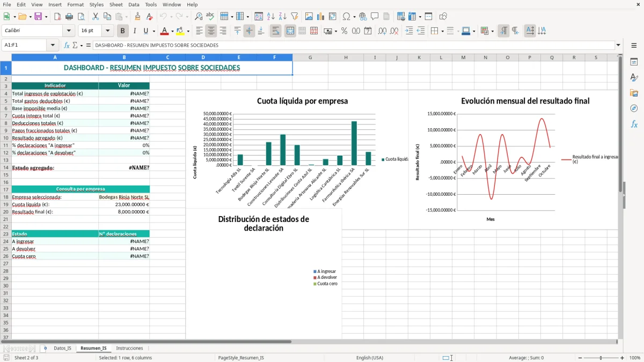Toggle Center Horizontally alignment
The width and height of the screenshot is (644, 362).
(211, 31)
